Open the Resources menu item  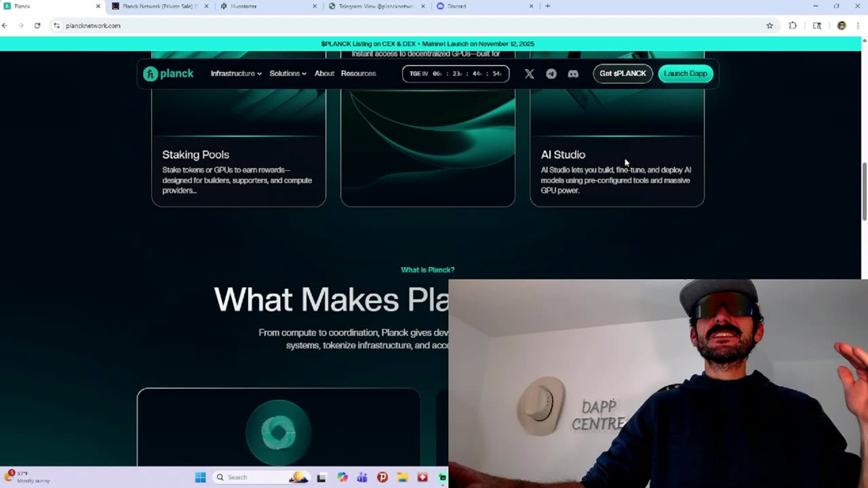pos(358,73)
